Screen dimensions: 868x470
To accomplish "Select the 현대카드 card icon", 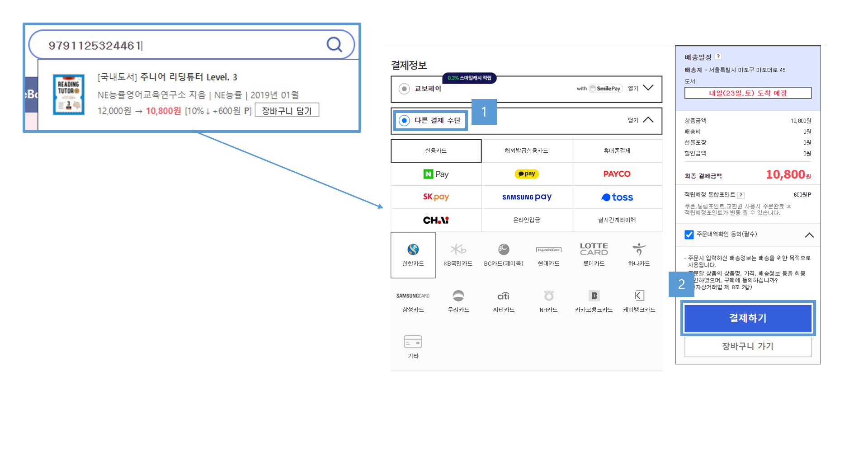I will (x=548, y=249).
